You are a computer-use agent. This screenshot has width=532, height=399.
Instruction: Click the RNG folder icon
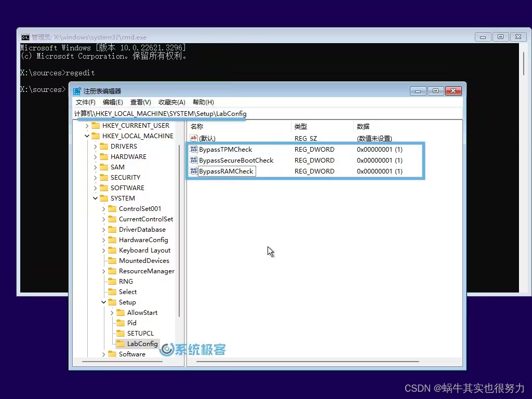pyautogui.click(x=112, y=282)
